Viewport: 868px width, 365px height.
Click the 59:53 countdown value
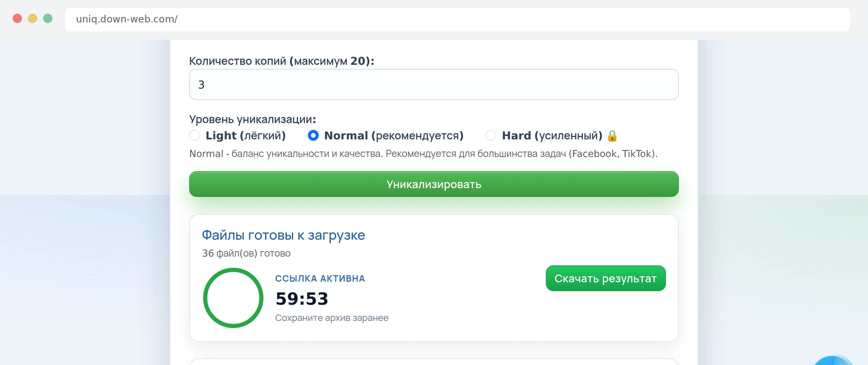(x=302, y=299)
